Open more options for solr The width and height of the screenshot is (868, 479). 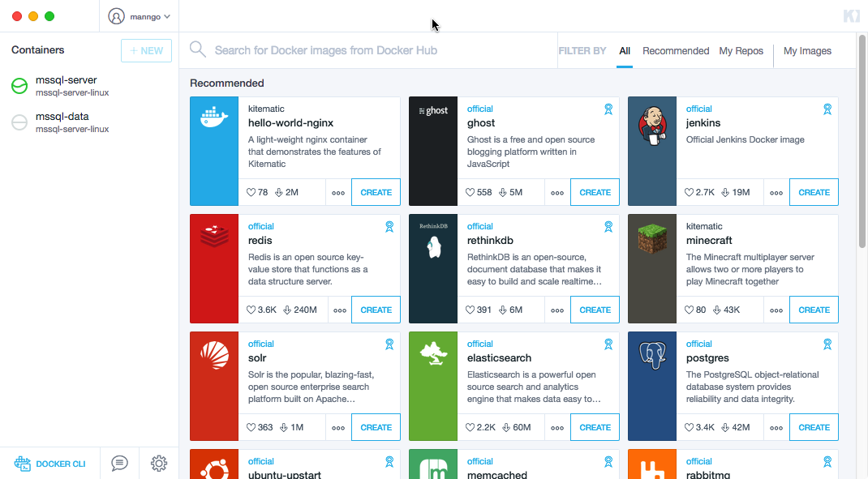tap(338, 428)
